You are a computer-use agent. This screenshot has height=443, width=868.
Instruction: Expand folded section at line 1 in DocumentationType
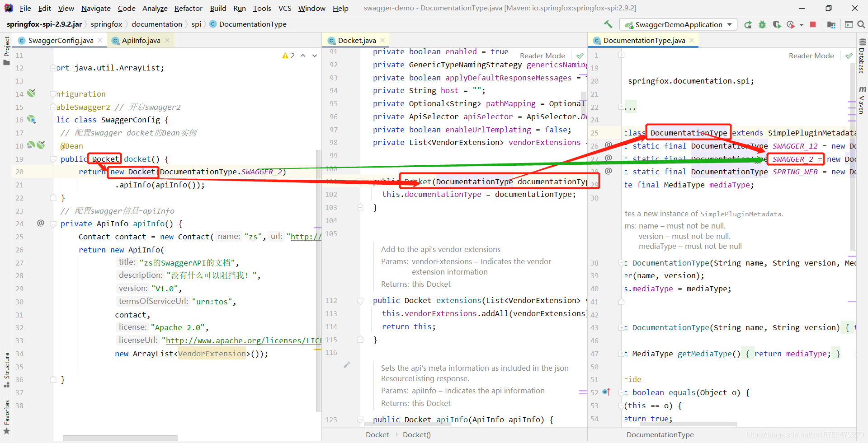click(622, 55)
